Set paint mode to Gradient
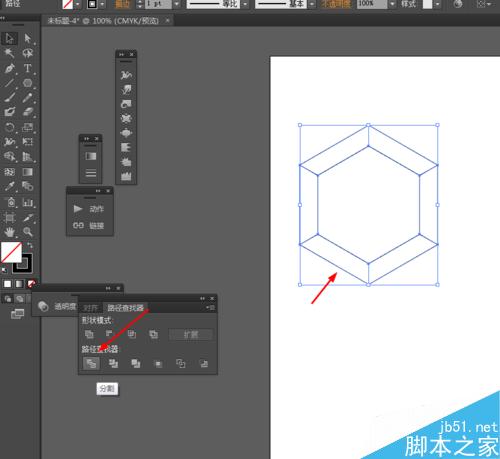This screenshot has width=500, height=459. [x=19, y=284]
